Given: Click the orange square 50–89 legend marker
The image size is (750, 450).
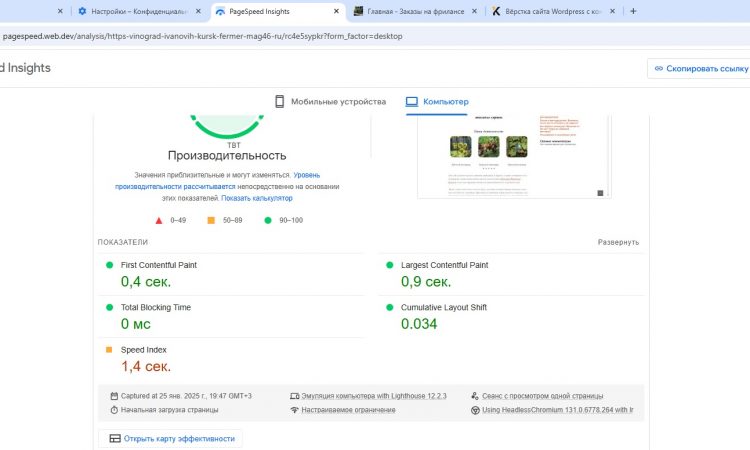Looking at the screenshot, I should click(211, 220).
